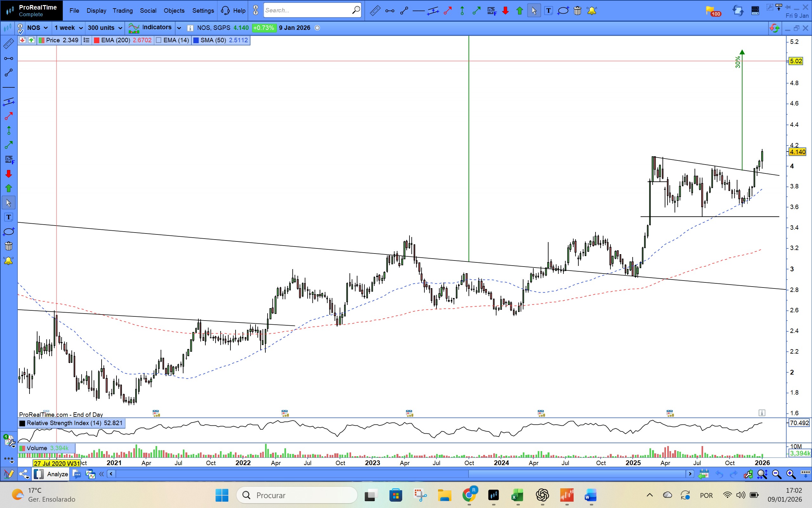This screenshot has width=812, height=508.
Task: Open the Trading menu
Action: click(123, 11)
